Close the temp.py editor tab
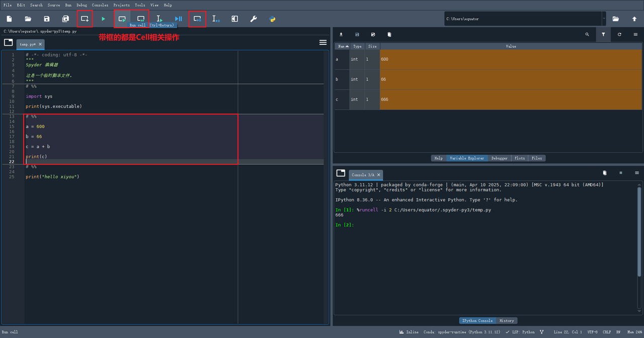 click(41, 44)
